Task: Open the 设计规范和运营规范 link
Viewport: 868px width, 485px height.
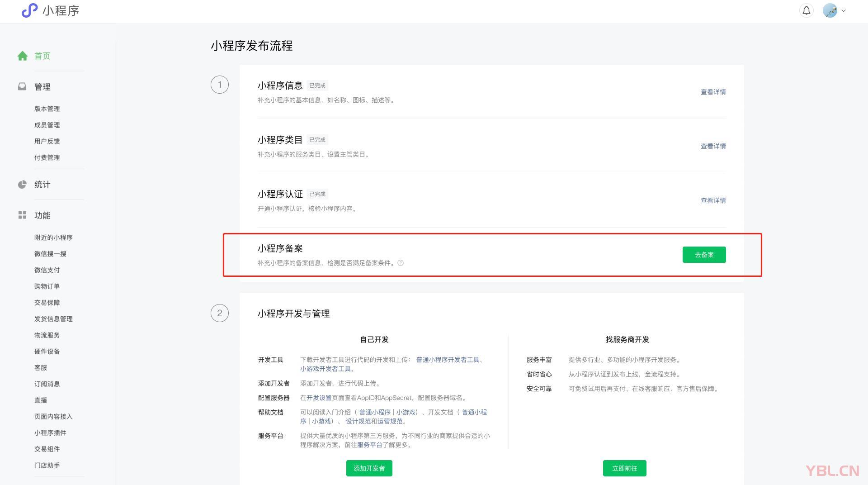Action: (x=377, y=421)
